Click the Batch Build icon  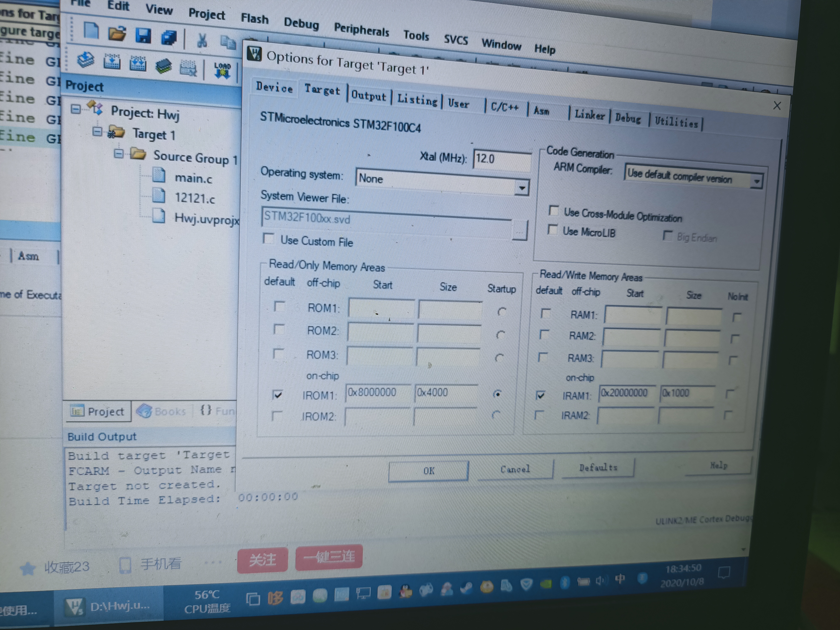point(164,66)
